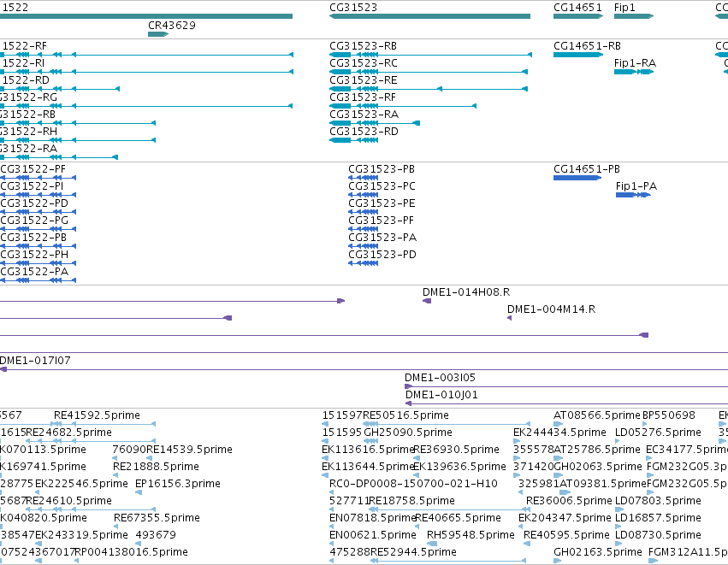Click EST LD05276.5prime label
Image resolution: width=728 pixels, height=565 pixels.
click(658, 433)
